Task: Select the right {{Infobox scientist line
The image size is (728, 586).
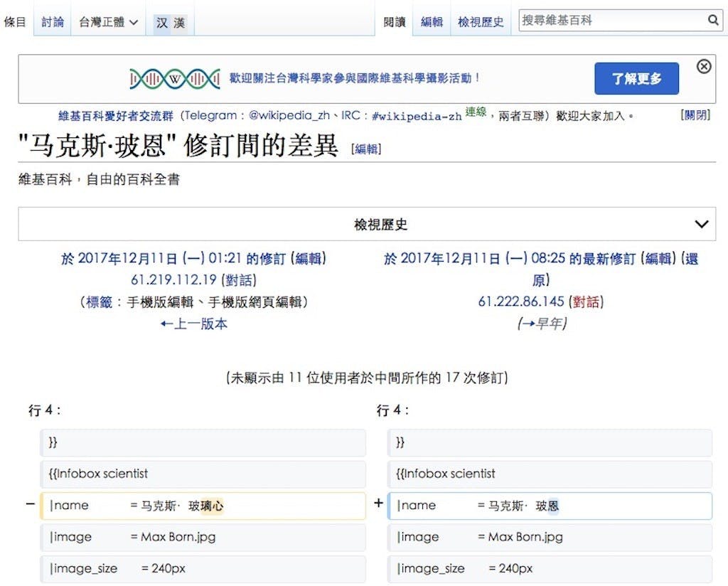Action: (x=550, y=474)
